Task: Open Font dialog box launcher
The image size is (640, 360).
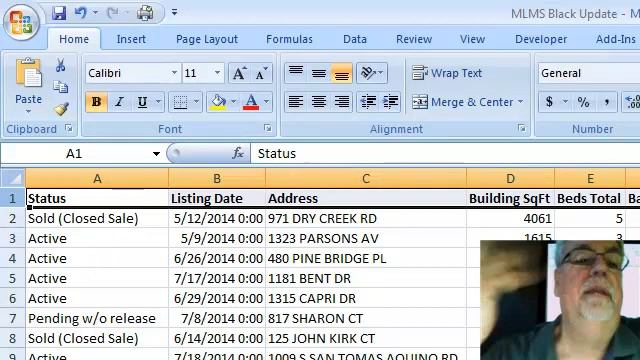Action: pos(267,128)
